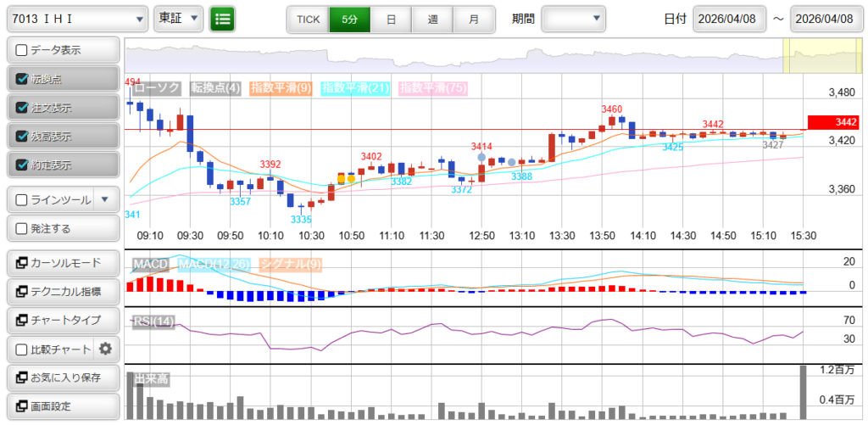Image resolution: width=868 pixels, height=425 pixels.
Task: Expand the 7013 IHI stock dropdown
Action: pos(76,19)
